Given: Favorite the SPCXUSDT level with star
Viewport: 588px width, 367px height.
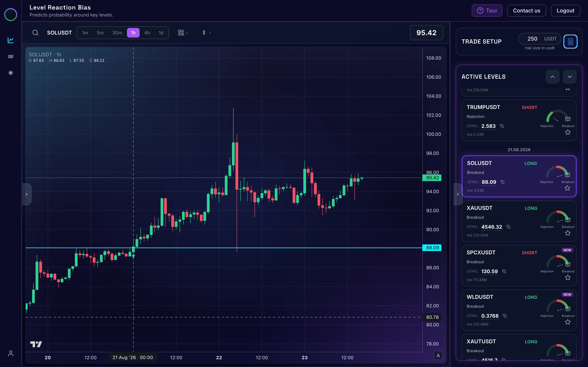Looking at the screenshot, I should [x=568, y=277].
